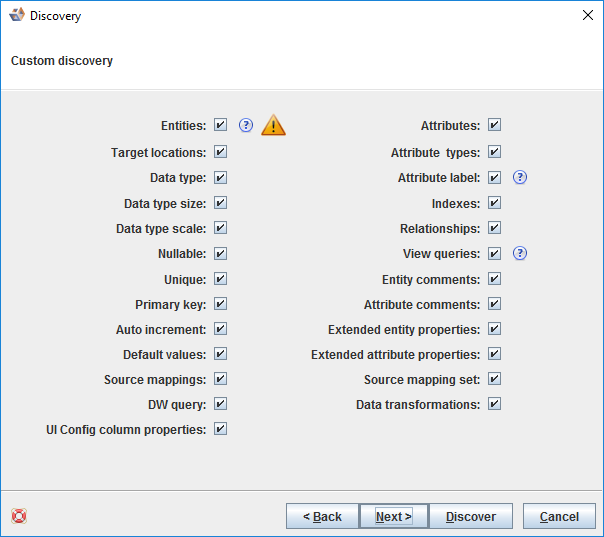Open help for View queries

520,254
